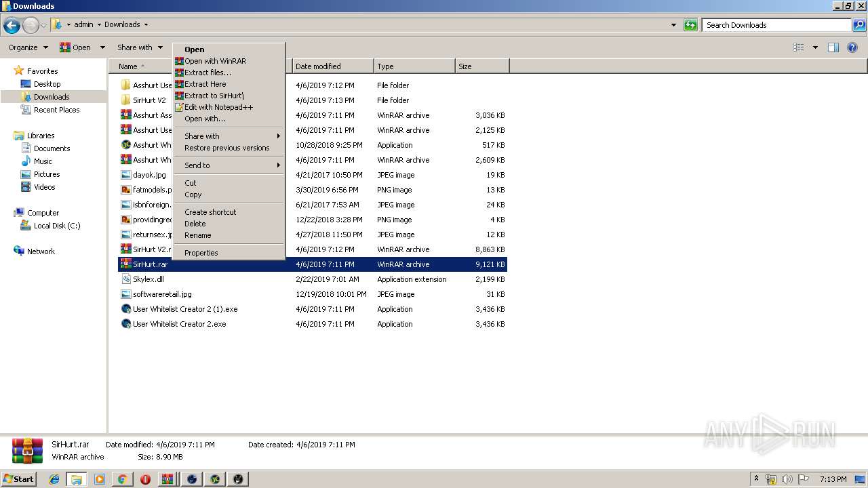Open Videos library in sidebar
Screen dimensions: 868x488
click(45, 187)
